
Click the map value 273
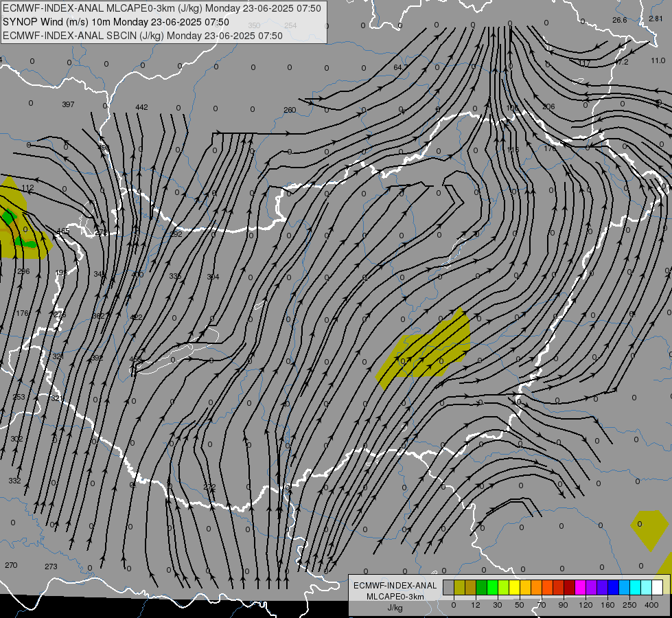[51, 566]
